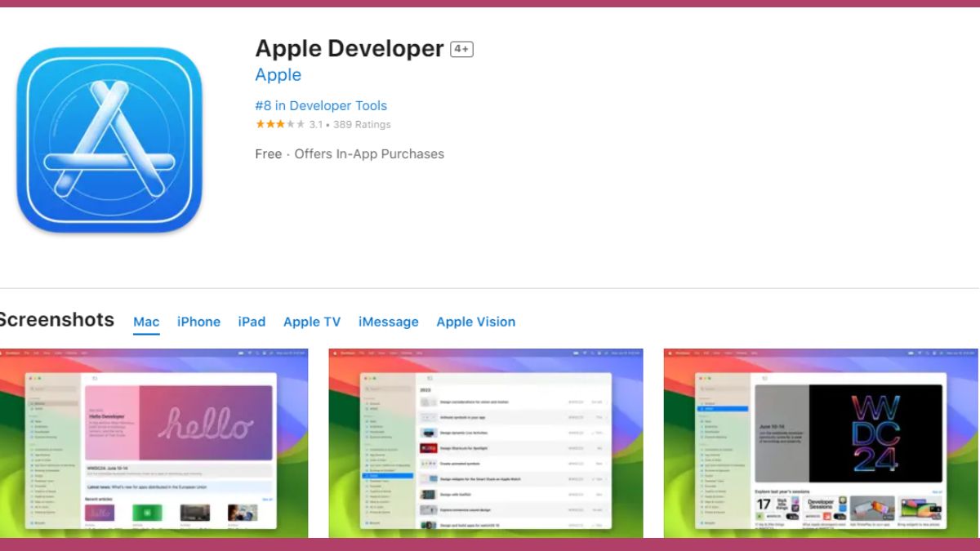
Task: Click the 4+ age rating badge
Action: click(x=461, y=49)
